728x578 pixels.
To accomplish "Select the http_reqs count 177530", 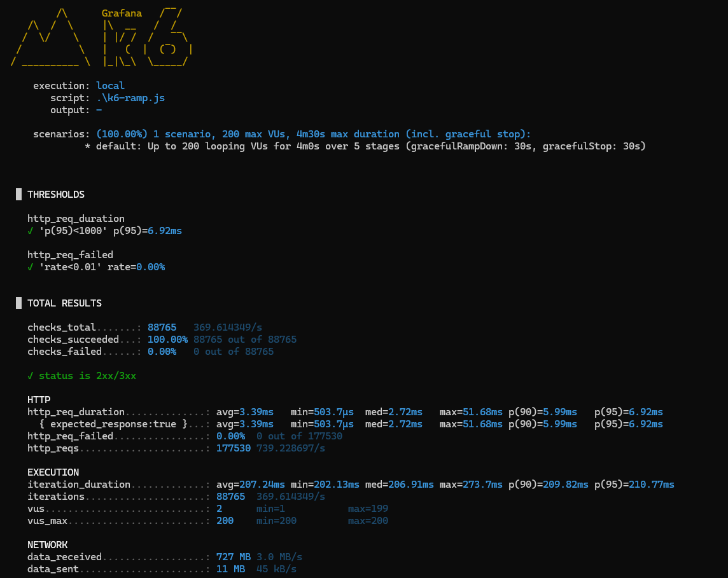I will (x=234, y=448).
